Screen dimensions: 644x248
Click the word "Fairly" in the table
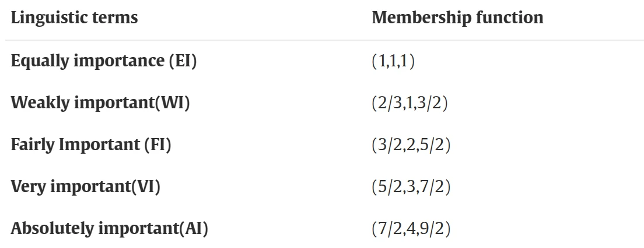point(30,145)
